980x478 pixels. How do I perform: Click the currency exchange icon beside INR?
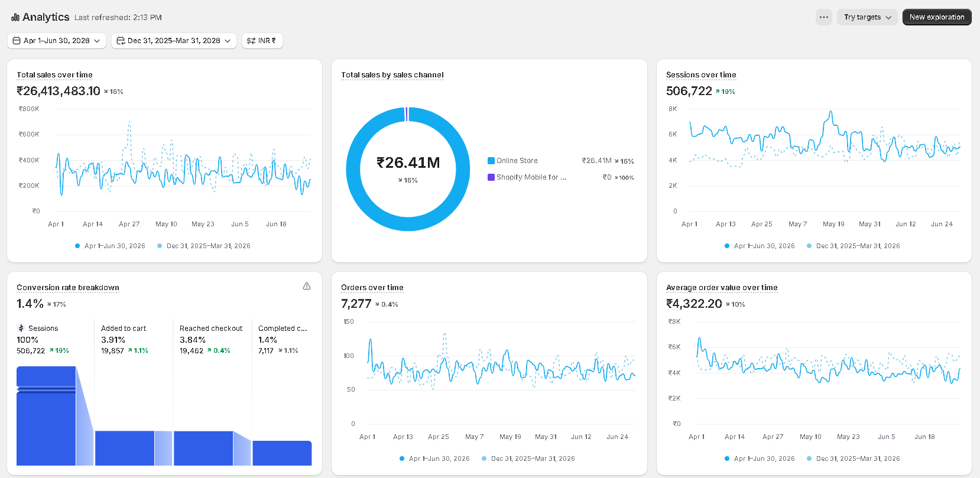click(x=251, y=41)
